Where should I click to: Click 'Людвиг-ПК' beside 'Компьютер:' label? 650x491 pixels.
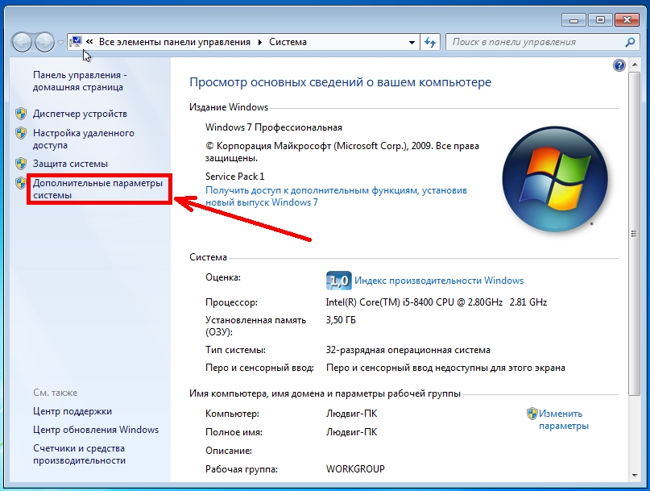pyautogui.click(x=352, y=414)
